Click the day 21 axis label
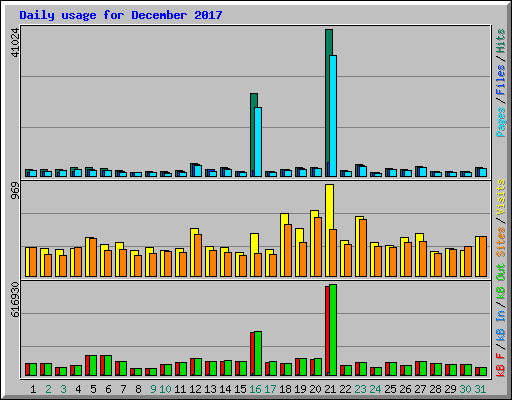The width and height of the screenshot is (512, 400). point(330,389)
